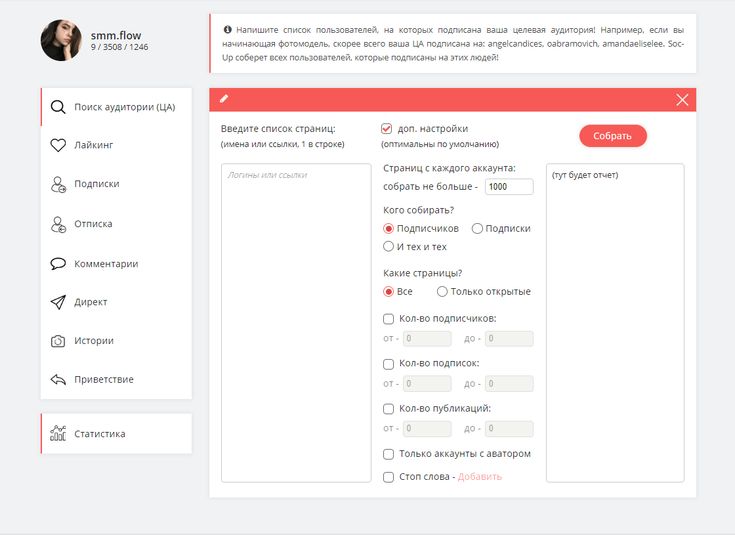Image resolution: width=735 pixels, height=535 pixels.
Task: Click the heart icon next to Лайкинг
Action: pos(58,145)
